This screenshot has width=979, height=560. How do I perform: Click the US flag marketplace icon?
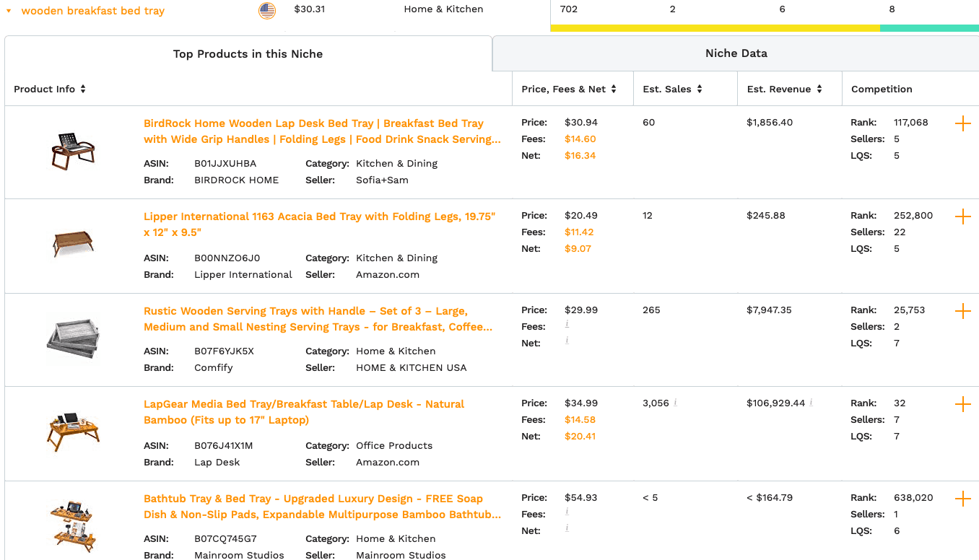tap(267, 10)
